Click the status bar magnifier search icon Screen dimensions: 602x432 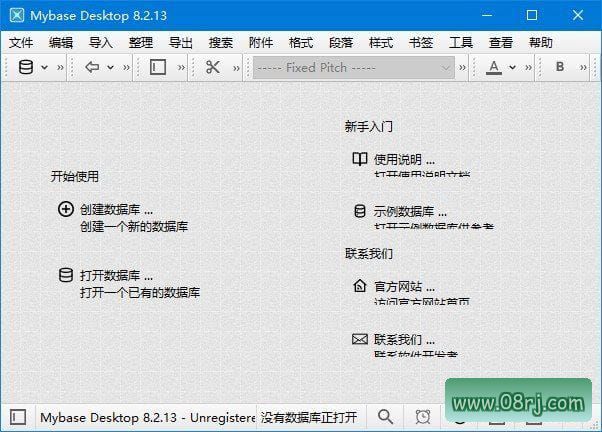[x=385, y=417]
